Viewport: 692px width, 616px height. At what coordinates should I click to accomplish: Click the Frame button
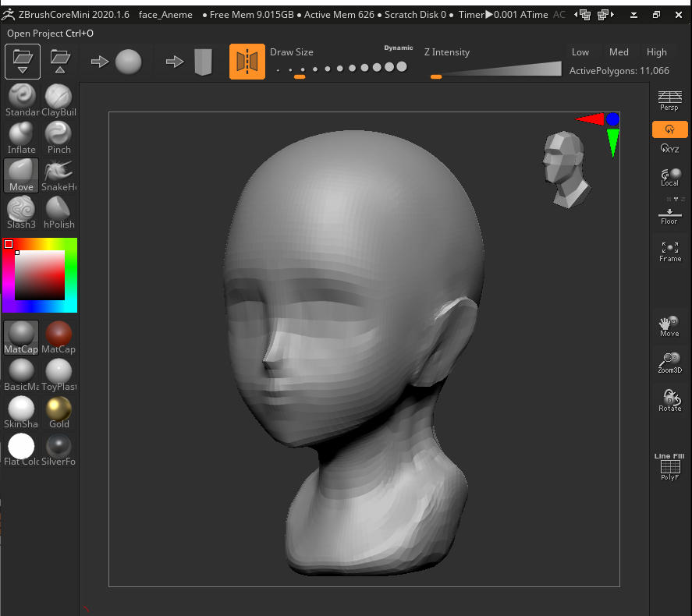pos(670,252)
